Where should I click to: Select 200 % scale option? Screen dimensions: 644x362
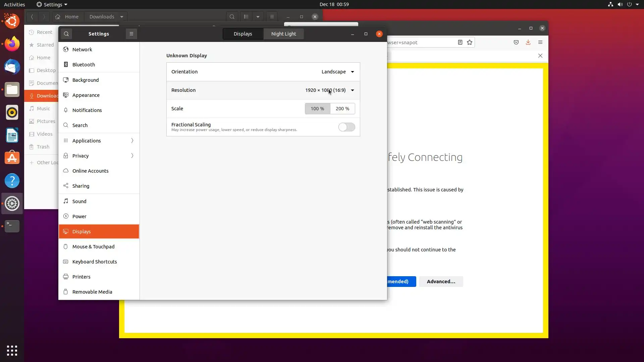tap(342, 109)
